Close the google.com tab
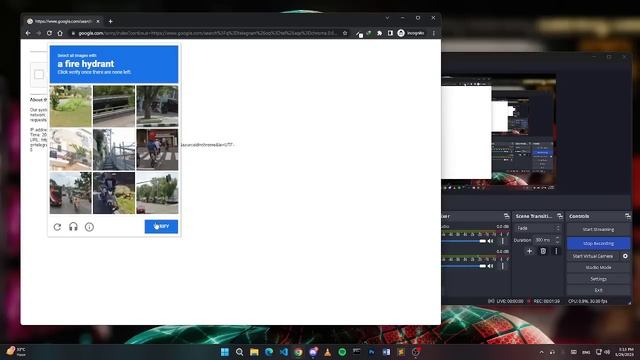This screenshot has height=360, width=640. coord(98,21)
